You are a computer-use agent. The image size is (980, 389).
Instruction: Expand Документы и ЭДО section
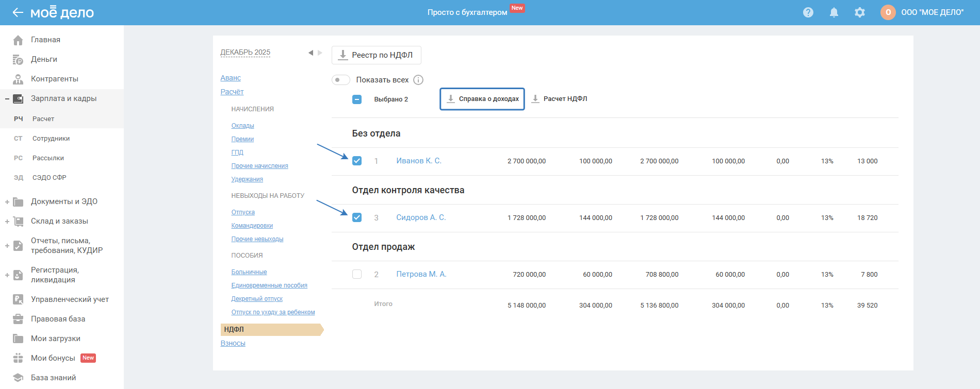[x=7, y=202]
